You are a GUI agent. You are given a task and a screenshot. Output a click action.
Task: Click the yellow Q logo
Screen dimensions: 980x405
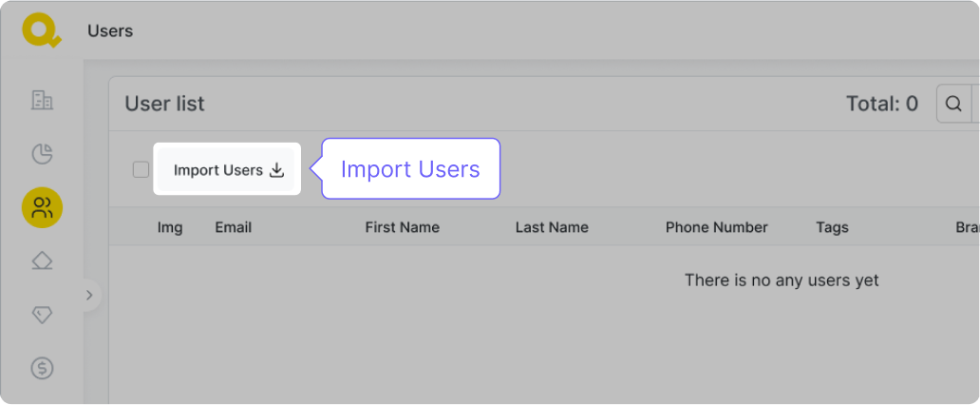coord(42,30)
